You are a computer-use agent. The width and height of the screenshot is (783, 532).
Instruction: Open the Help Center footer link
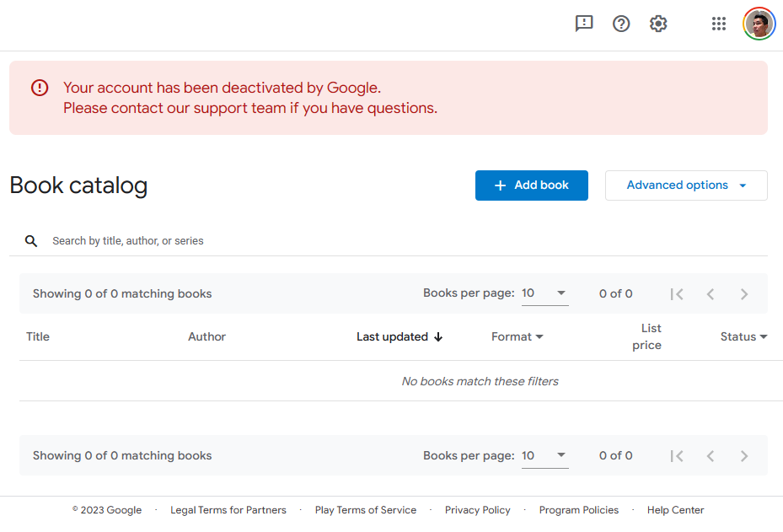676,510
